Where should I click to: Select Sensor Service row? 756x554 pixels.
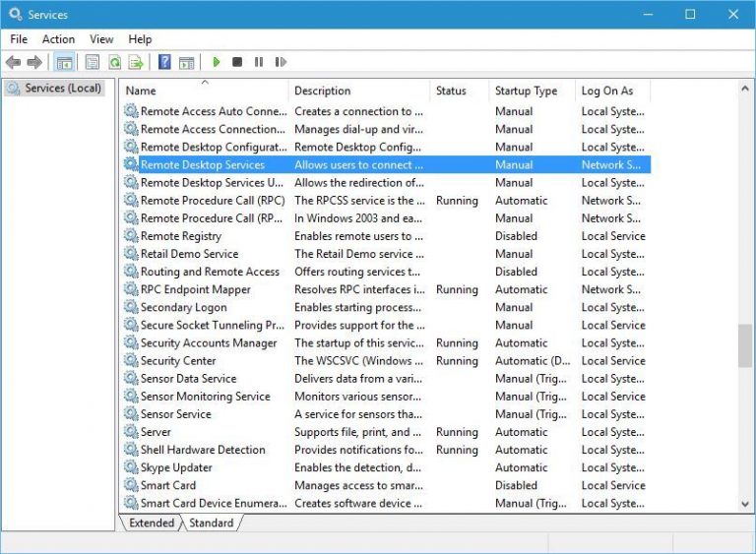pos(387,414)
